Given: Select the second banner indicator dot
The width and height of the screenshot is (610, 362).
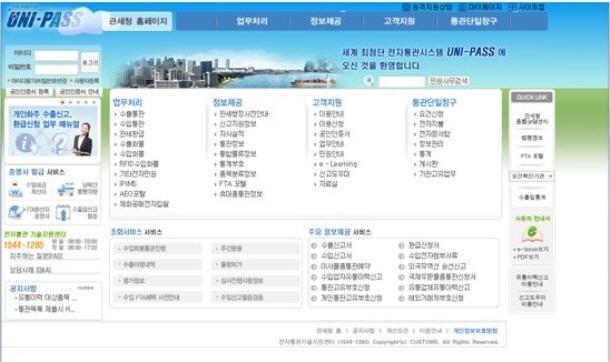Looking at the screenshot, I should [x=70, y=102].
